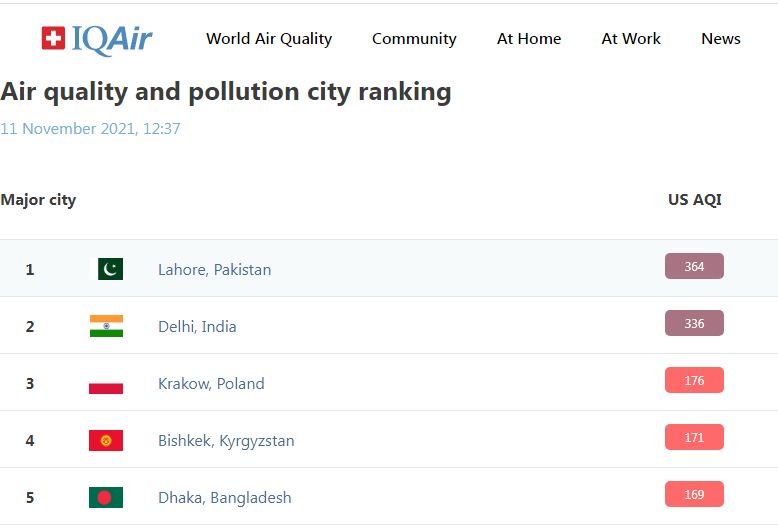Click the 336 AQI badge for Delhi
Viewport: 778px width, 526px height.
694,324
